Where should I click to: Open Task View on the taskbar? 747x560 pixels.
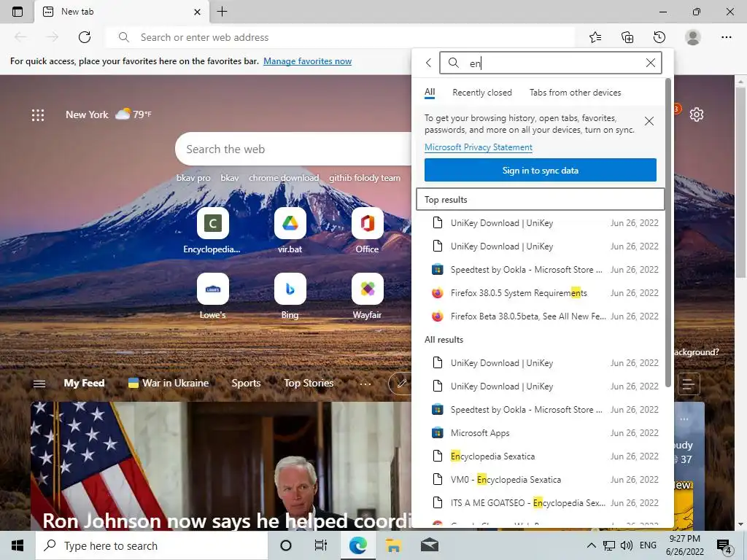point(321,545)
